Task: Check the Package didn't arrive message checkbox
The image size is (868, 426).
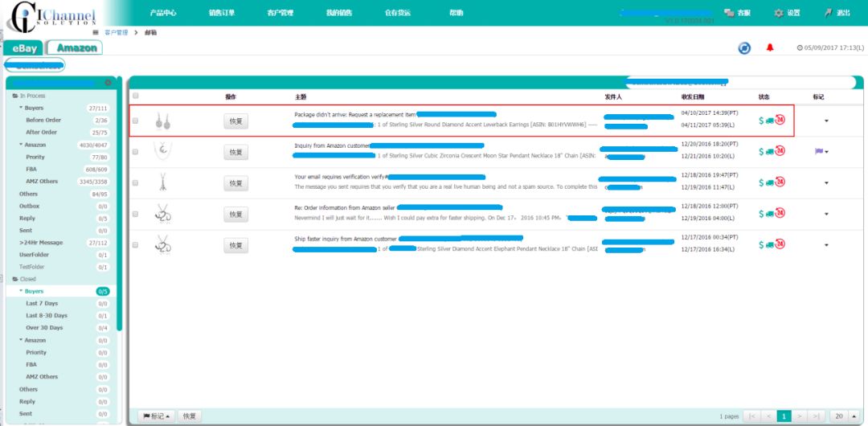Action: click(x=136, y=121)
